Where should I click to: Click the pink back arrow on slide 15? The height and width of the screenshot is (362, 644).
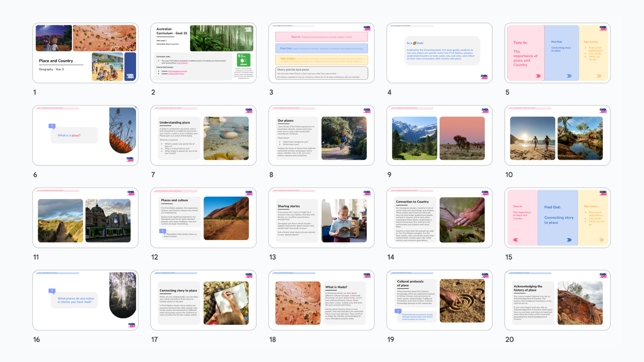(x=516, y=240)
